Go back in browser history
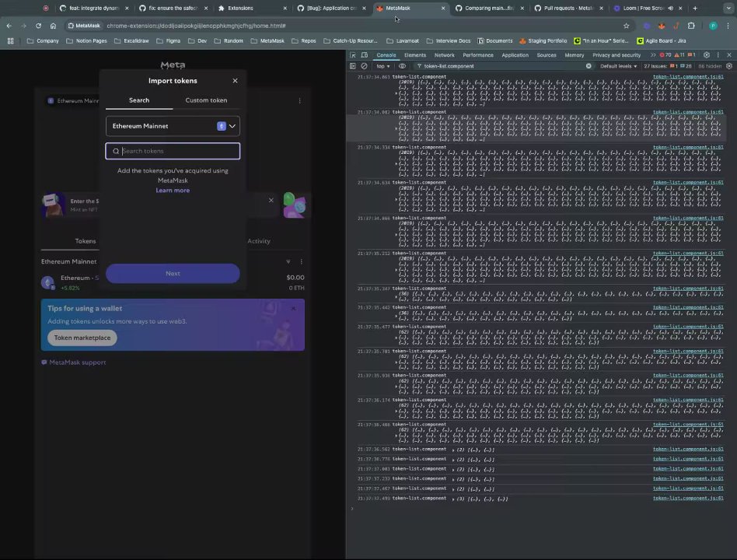The width and height of the screenshot is (737, 560). (9, 26)
